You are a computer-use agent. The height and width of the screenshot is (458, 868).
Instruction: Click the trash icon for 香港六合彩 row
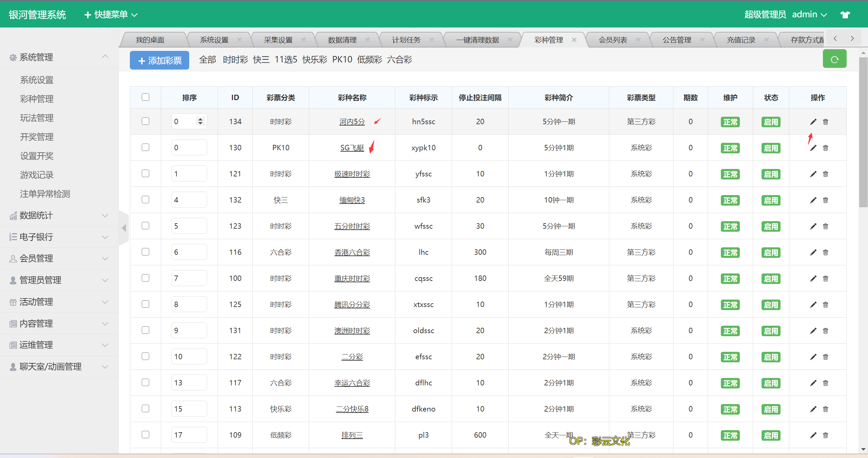826,252
